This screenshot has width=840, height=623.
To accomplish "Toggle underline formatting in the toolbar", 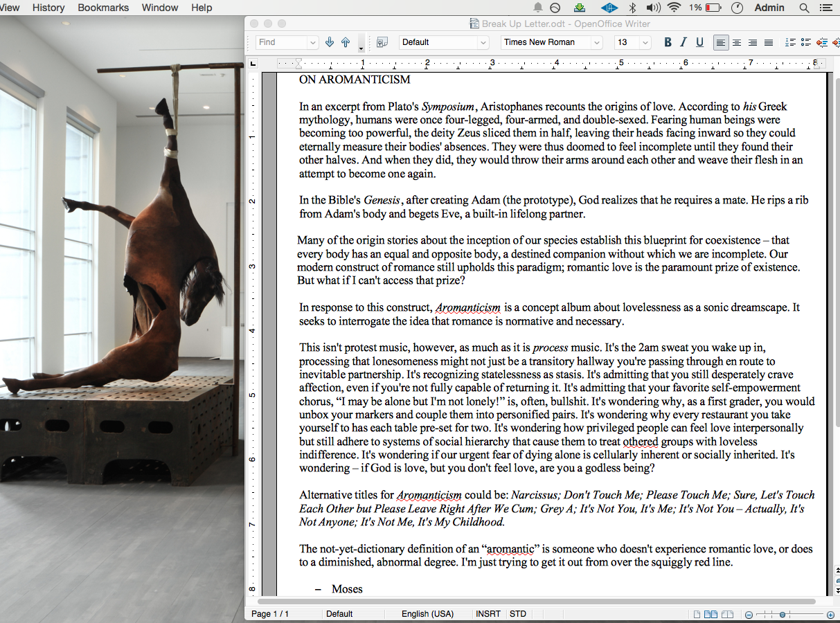I will [x=700, y=42].
